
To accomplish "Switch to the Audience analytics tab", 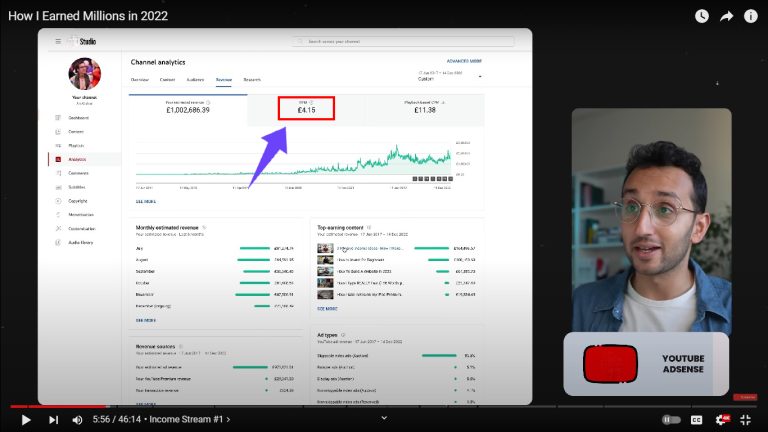I will click(195, 79).
